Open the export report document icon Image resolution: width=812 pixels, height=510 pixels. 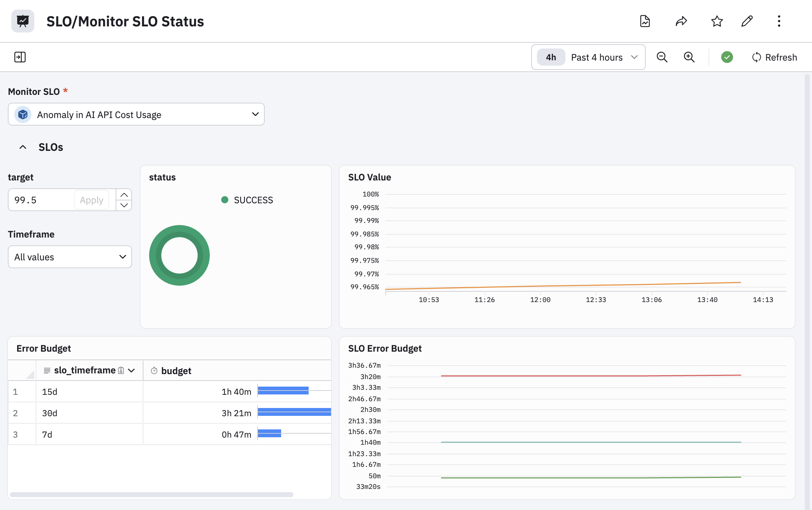[645, 21]
